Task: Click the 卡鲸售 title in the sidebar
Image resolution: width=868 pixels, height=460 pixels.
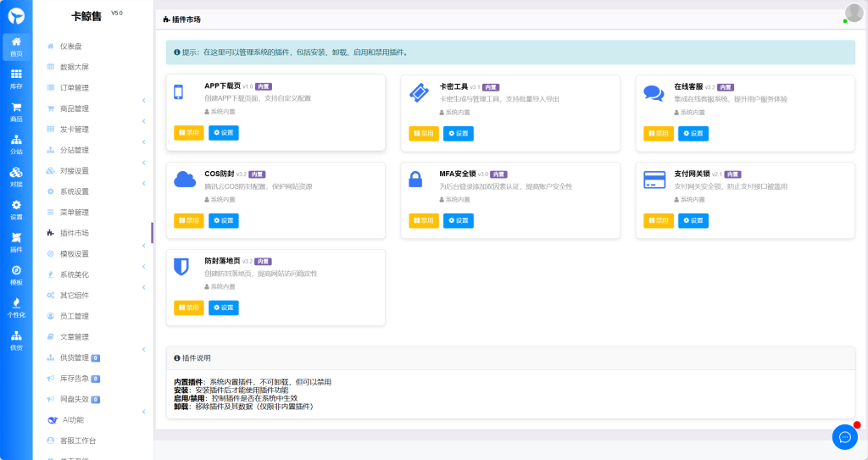Action: (x=86, y=17)
